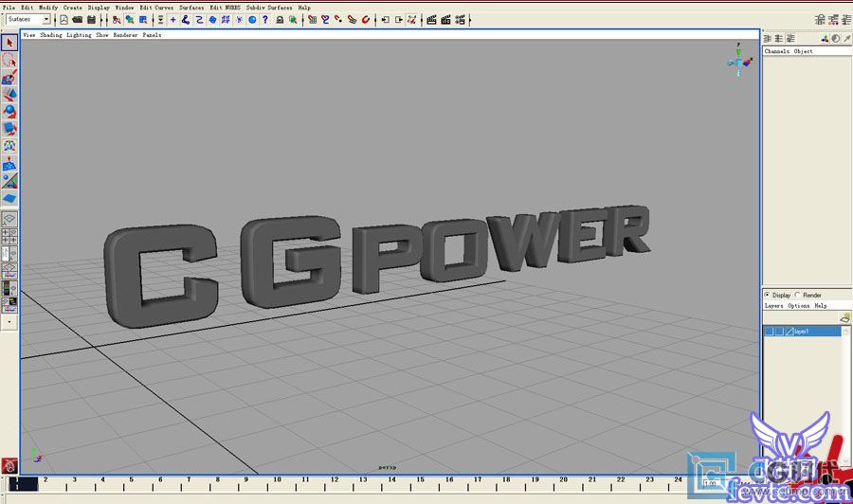Select by object type mode icon
Screen dimensions: 853x504
pyautogui.click(x=130, y=20)
